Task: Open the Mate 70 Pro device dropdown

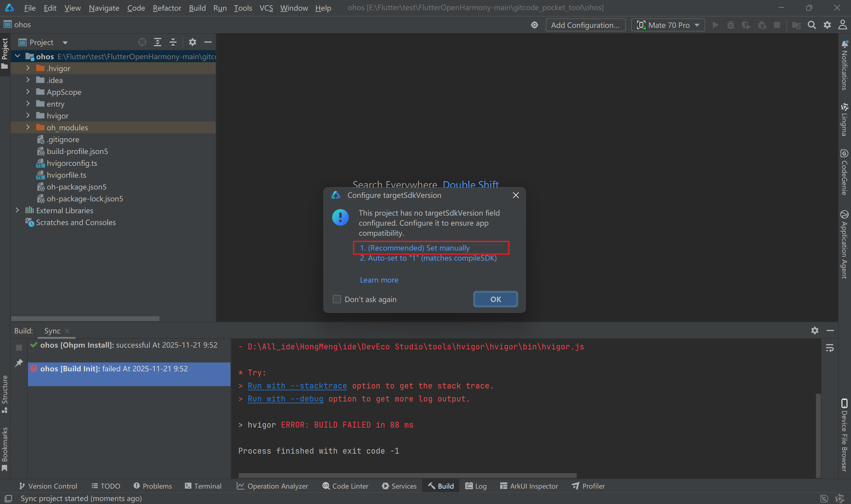Action: pos(668,25)
